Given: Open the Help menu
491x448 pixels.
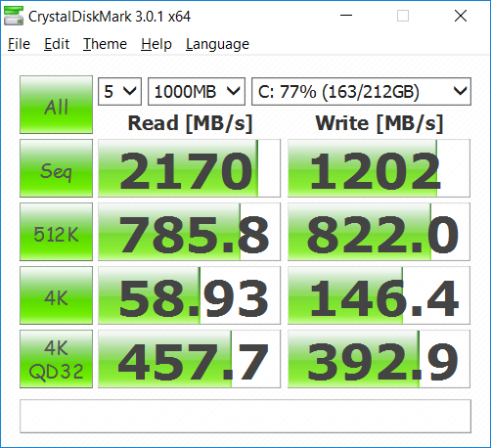Looking at the screenshot, I should click(x=156, y=44).
